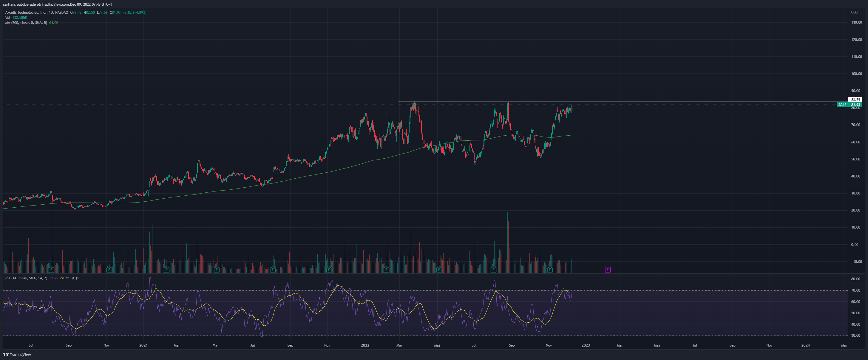This screenshot has height=360, width=868.
Task: Select the Vol 432.585K indicator legend
Action: [16, 18]
